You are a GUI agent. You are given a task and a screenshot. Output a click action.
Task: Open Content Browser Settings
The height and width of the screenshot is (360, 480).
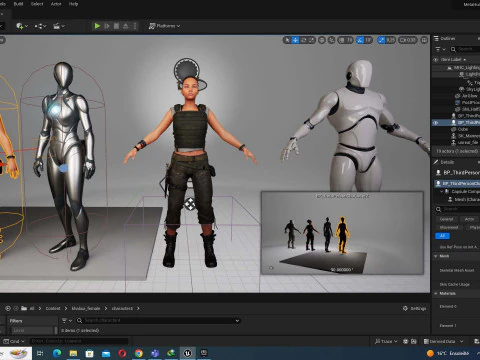[x=414, y=309]
